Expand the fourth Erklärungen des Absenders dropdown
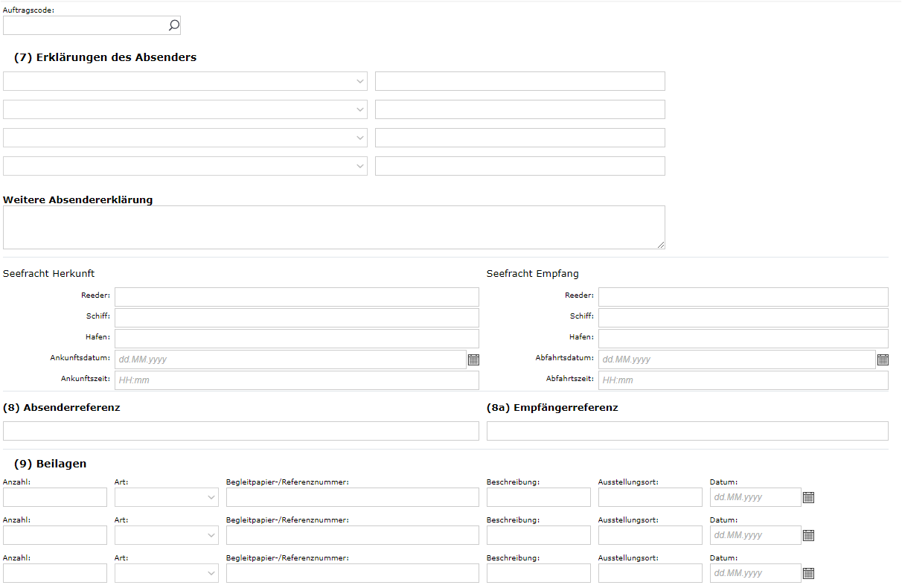902x588 pixels. (185, 166)
